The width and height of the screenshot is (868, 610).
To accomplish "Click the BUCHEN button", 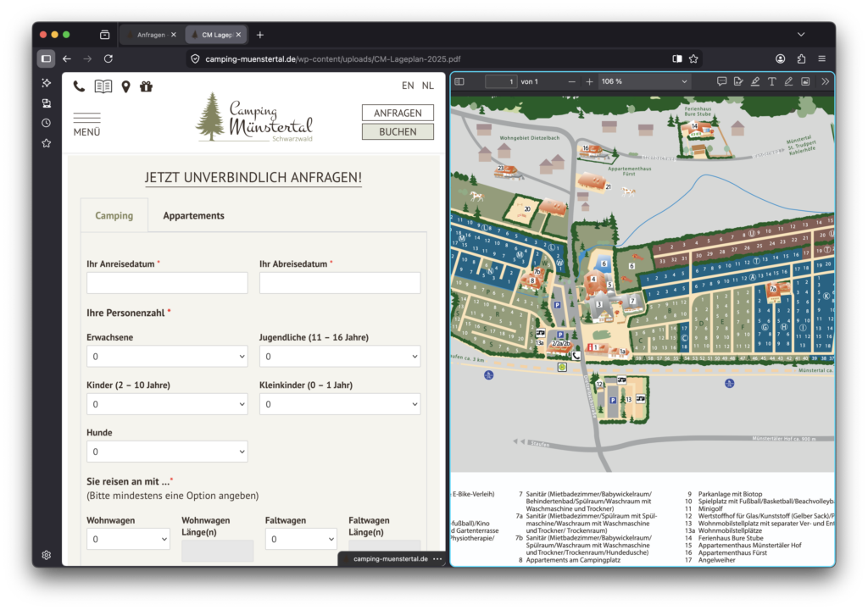I will click(398, 131).
